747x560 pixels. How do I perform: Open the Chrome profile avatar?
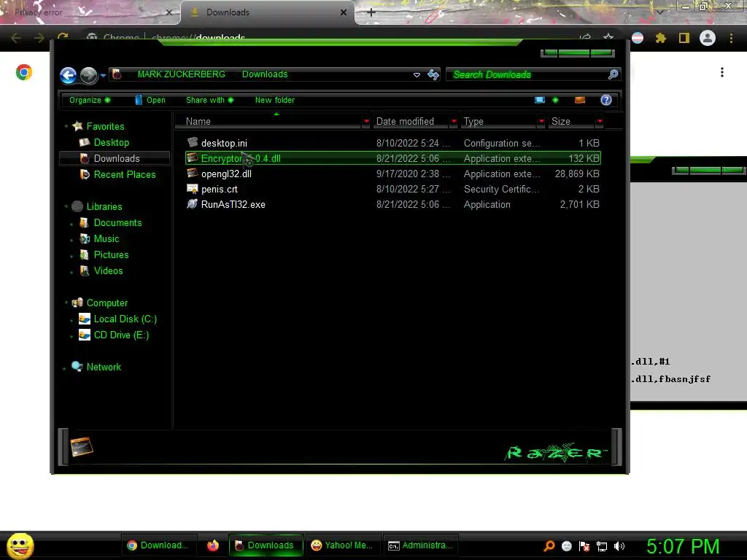tap(708, 38)
